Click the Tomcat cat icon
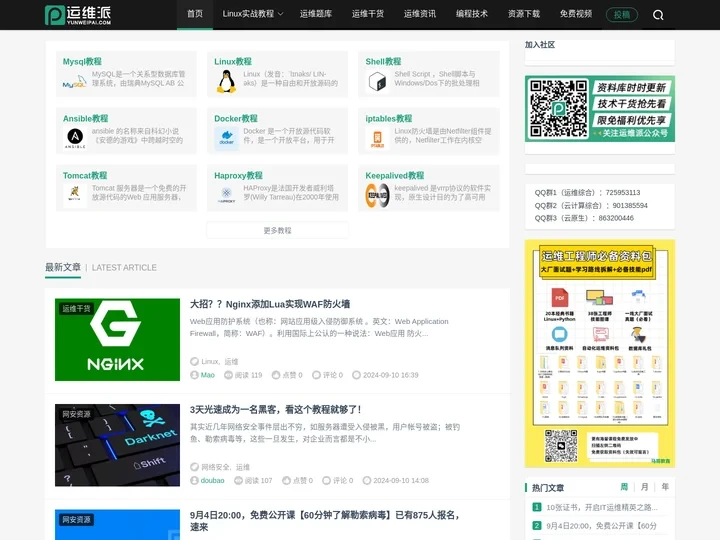Screen dimensions: 720x540 [75, 195]
